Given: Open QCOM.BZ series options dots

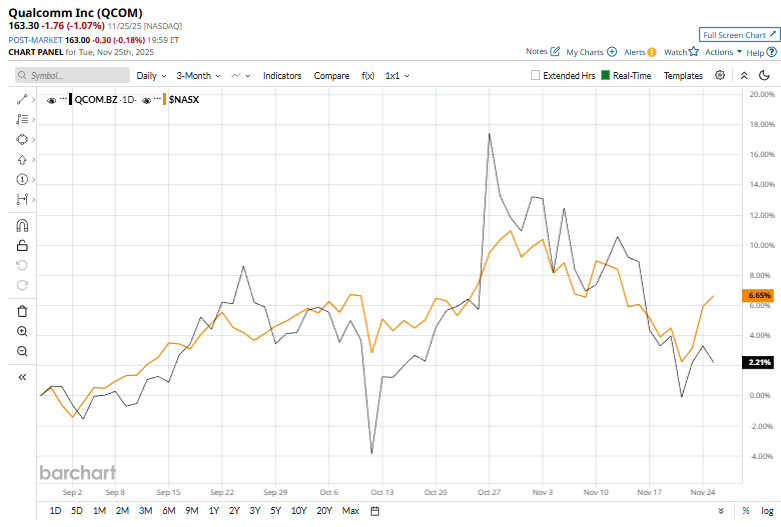Looking at the screenshot, I should [x=63, y=99].
